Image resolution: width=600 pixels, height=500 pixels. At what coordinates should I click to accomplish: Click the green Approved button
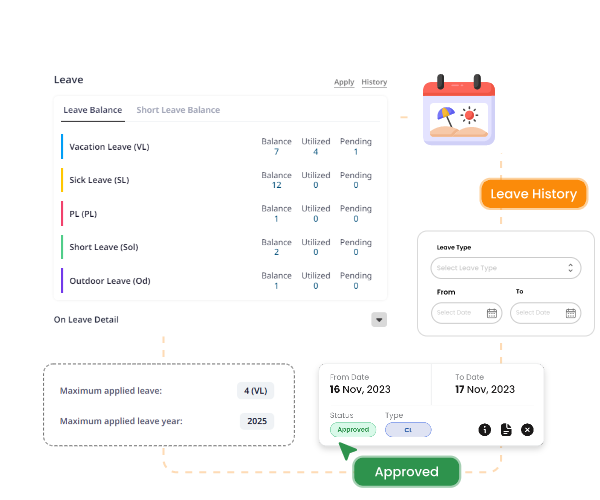pyautogui.click(x=406, y=471)
